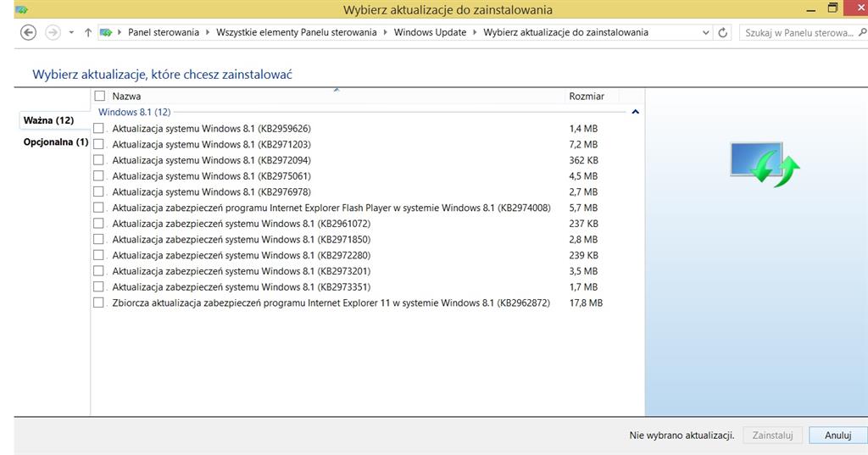
Task: Click the Back navigation arrow
Action: [x=28, y=33]
